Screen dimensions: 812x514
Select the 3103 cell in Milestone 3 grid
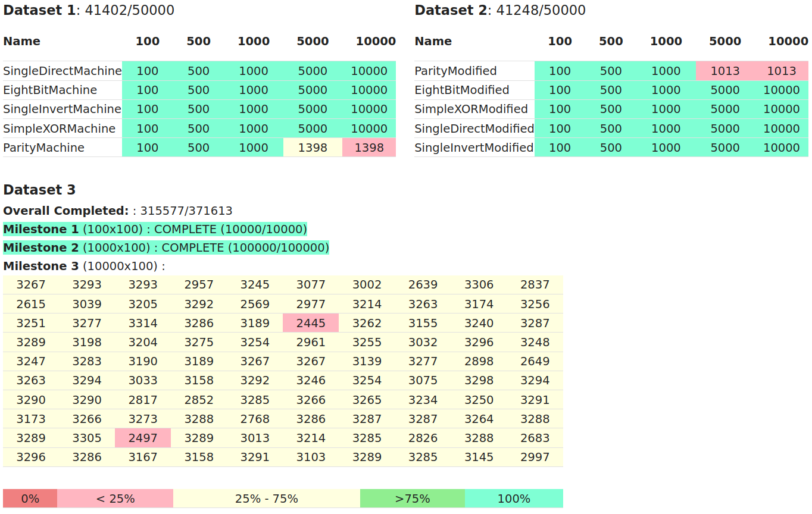pos(311,457)
